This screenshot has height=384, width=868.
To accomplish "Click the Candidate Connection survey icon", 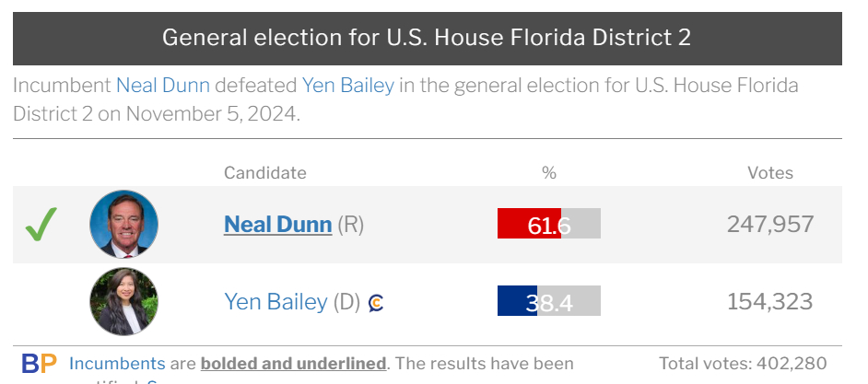I will 376,302.
